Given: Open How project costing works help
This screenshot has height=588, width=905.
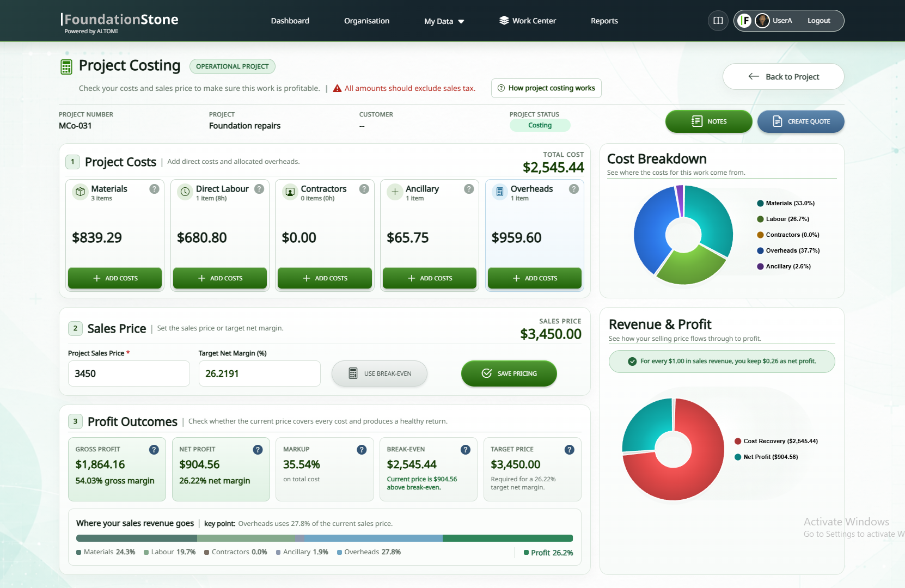Looking at the screenshot, I should (546, 88).
